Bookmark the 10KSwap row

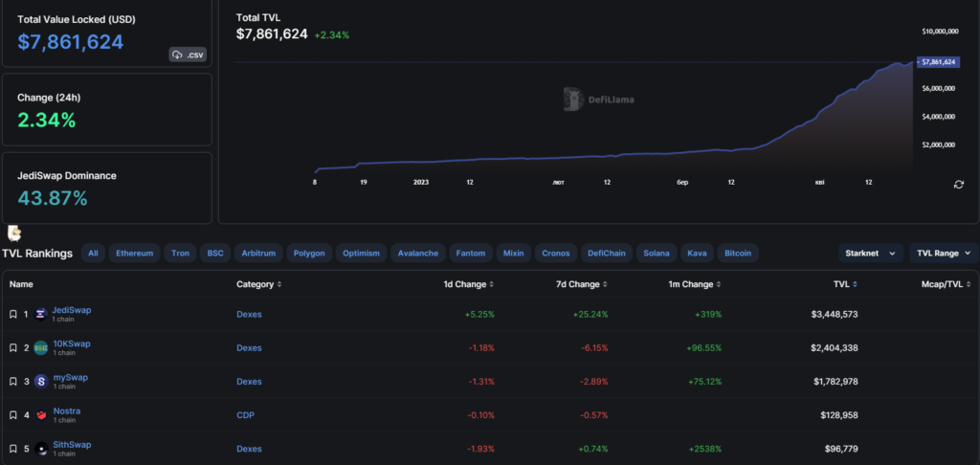click(x=13, y=348)
